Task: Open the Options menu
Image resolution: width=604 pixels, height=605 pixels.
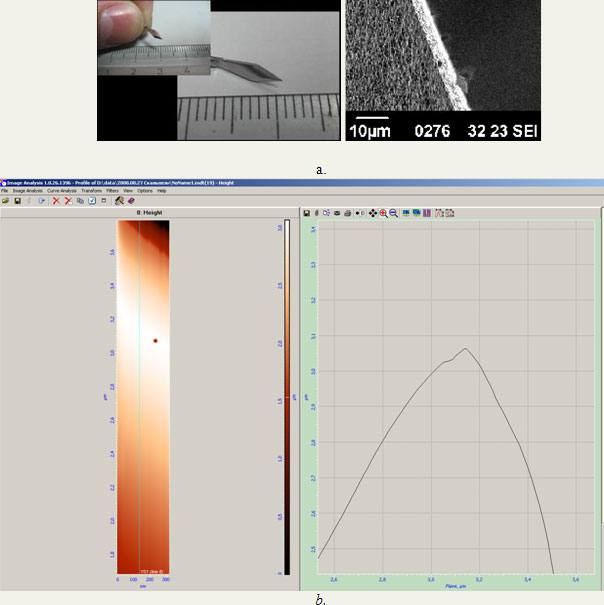Action: [145, 191]
